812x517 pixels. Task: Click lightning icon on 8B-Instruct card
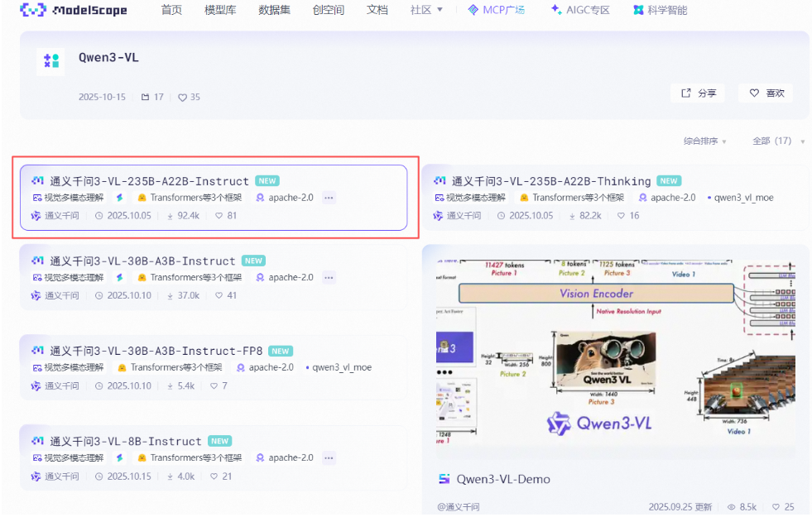coord(120,458)
